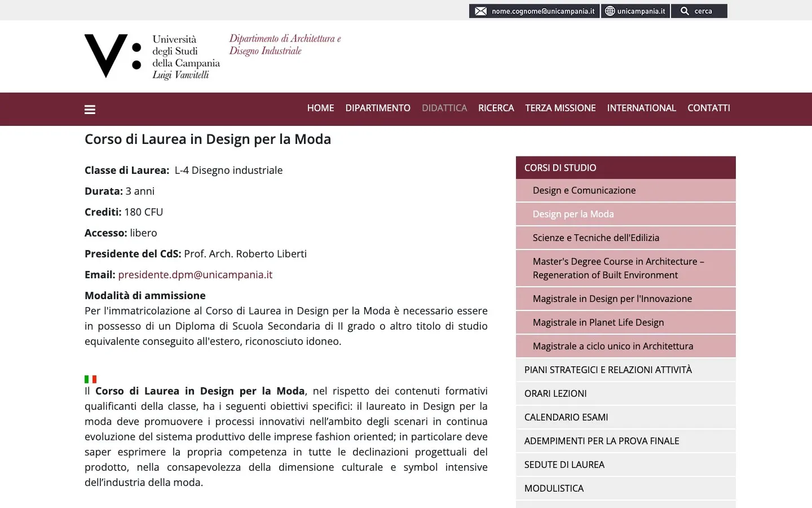Go to HOME in navigation bar
This screenshot has height=508, width=812.
click(x=320, y=108)
